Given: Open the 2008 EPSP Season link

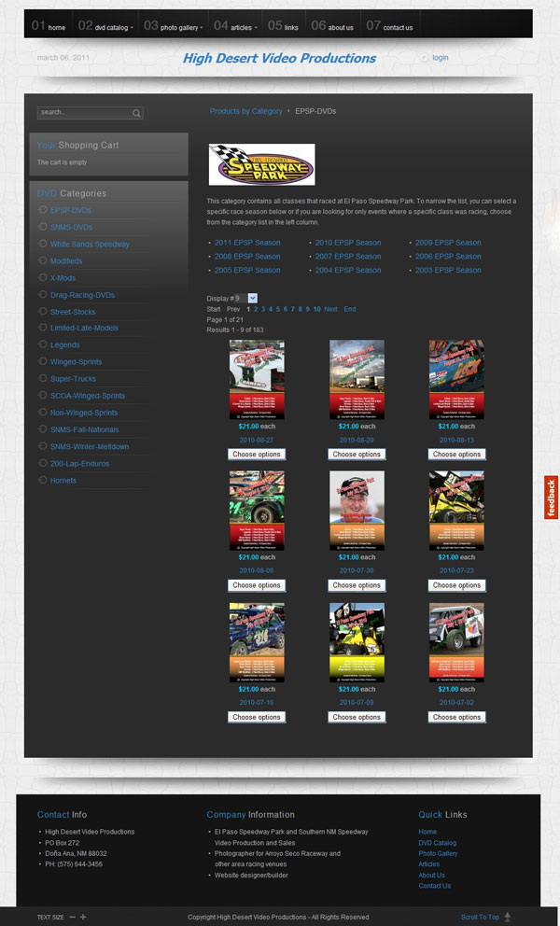Looking at the screenshot, I should [x=247, y=257].
